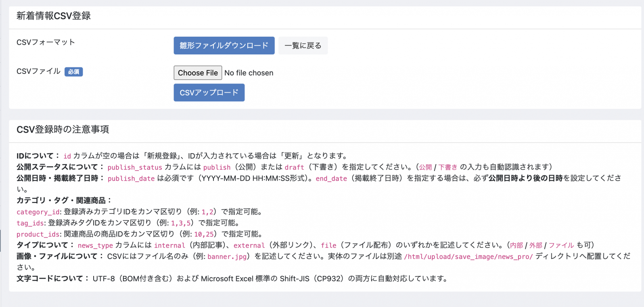Click the 'publish_status' code text
644x307 pixels.
[135, 167]
